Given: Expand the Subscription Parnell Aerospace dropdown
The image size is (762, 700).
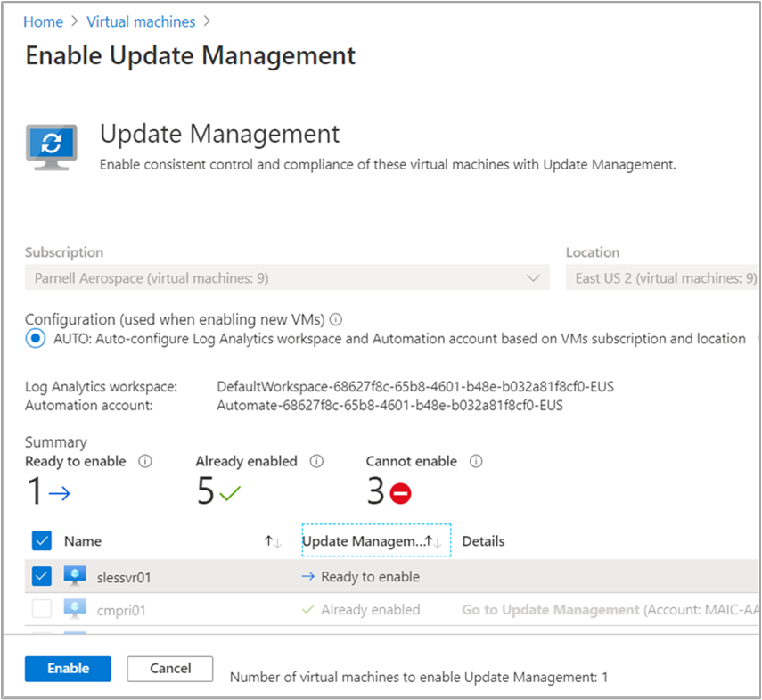Looking at the screenshot, I should 287,277.
